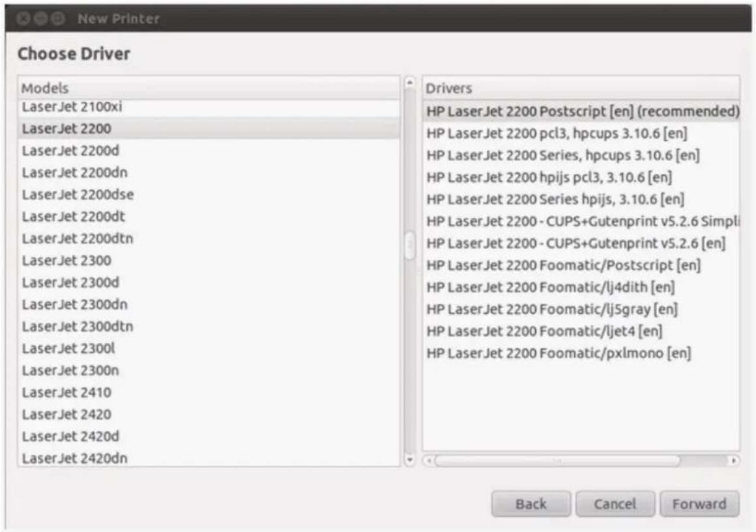Pick the hpijs pcl3, 3.10.6 driver
The width and height of the screenshot is (756, 532).
click(x=581, y=177)
